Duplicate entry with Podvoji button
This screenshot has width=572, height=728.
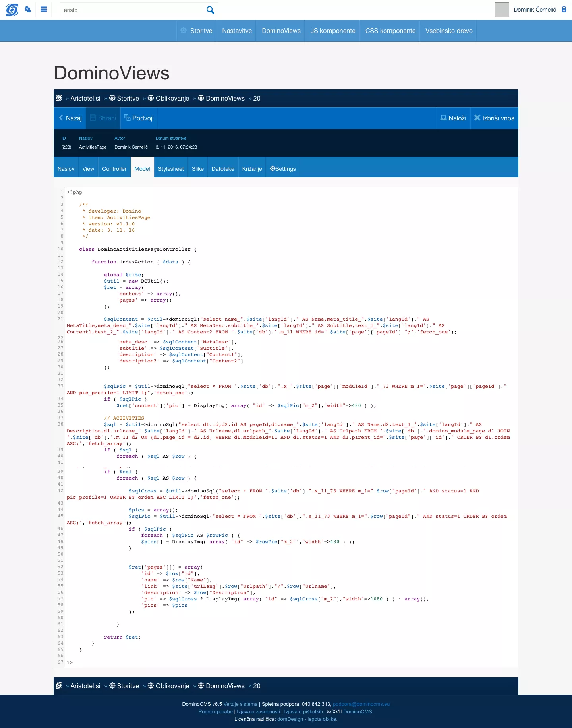(x=139, y=118)
